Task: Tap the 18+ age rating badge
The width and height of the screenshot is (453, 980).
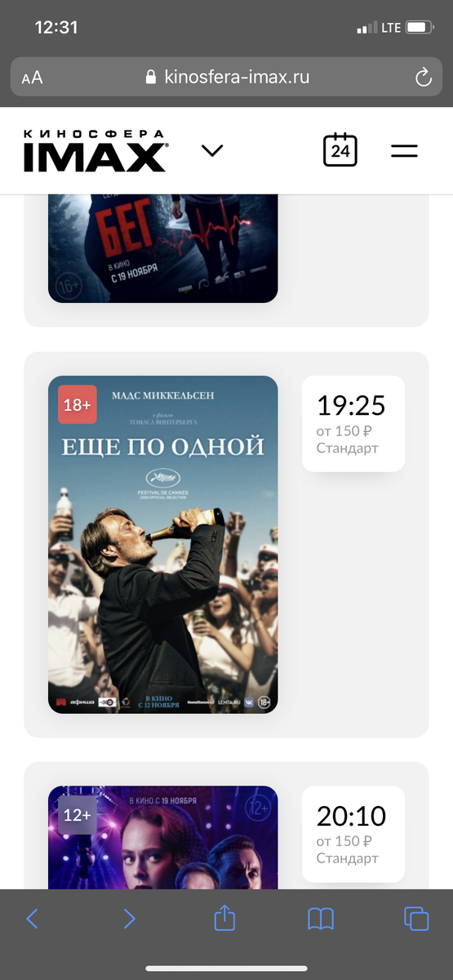Action: click(78, 405)
